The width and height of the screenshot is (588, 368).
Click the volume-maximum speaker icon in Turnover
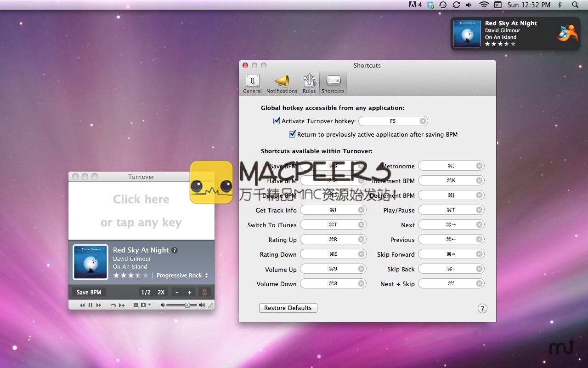[202, 305]
